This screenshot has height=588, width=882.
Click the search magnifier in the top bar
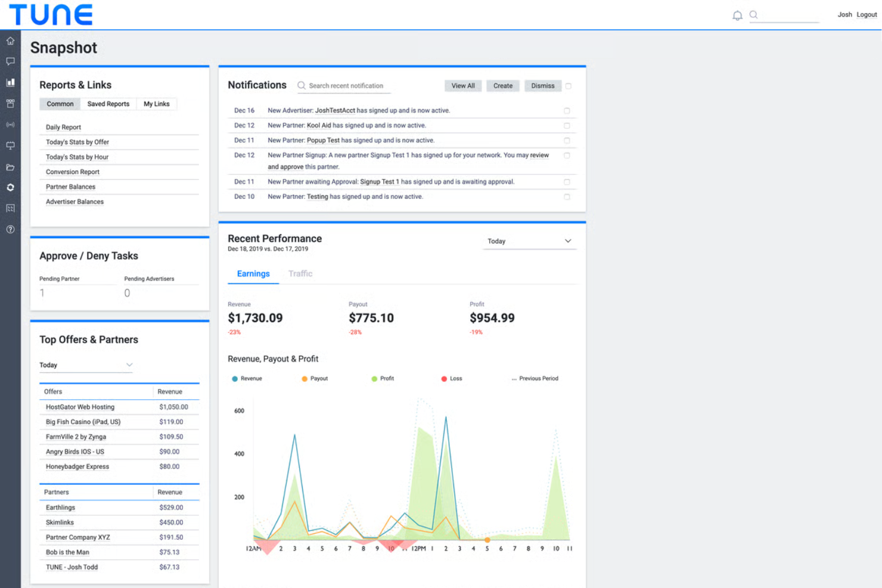click(x=753, y=15)
